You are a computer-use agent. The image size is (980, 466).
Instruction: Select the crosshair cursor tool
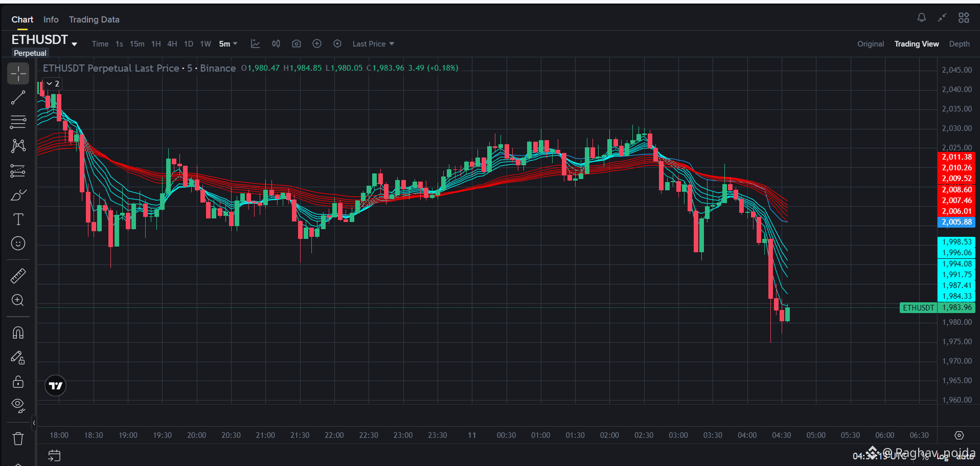[x=18, y=74]
